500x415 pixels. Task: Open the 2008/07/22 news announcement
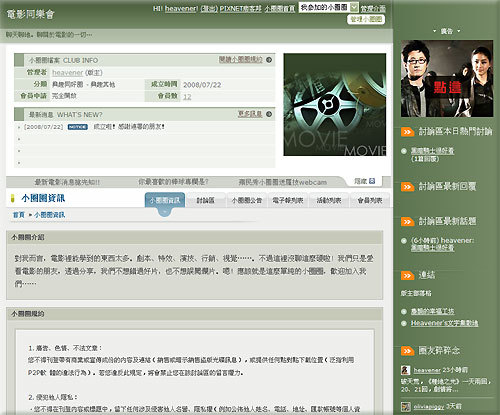click(x=129, y=127)
